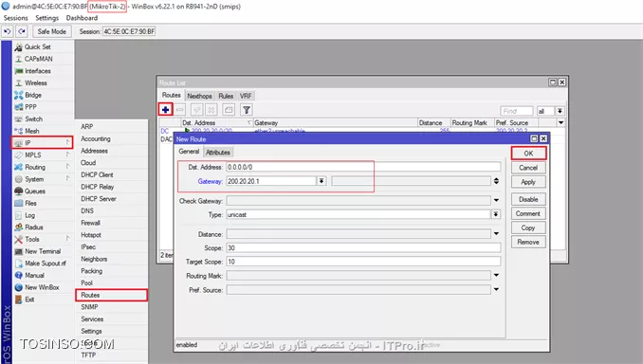Open Bridge in the sidebar

43,95
